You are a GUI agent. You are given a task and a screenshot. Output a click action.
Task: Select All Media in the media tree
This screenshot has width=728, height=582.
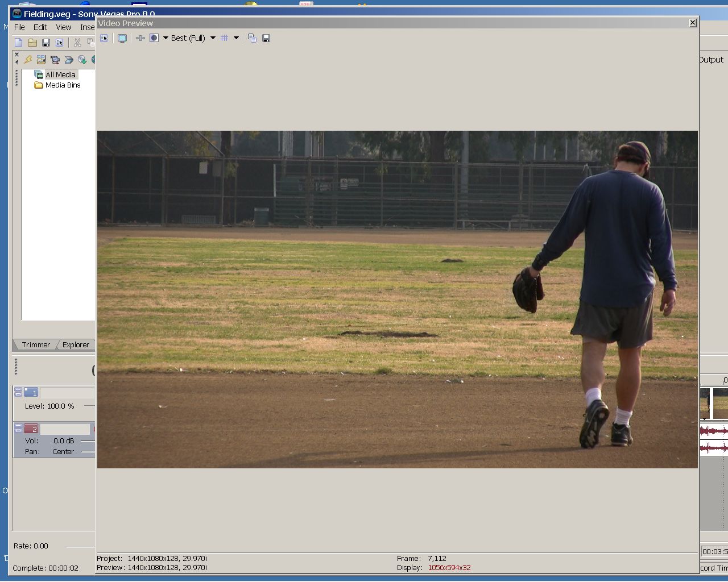[60, 74]
